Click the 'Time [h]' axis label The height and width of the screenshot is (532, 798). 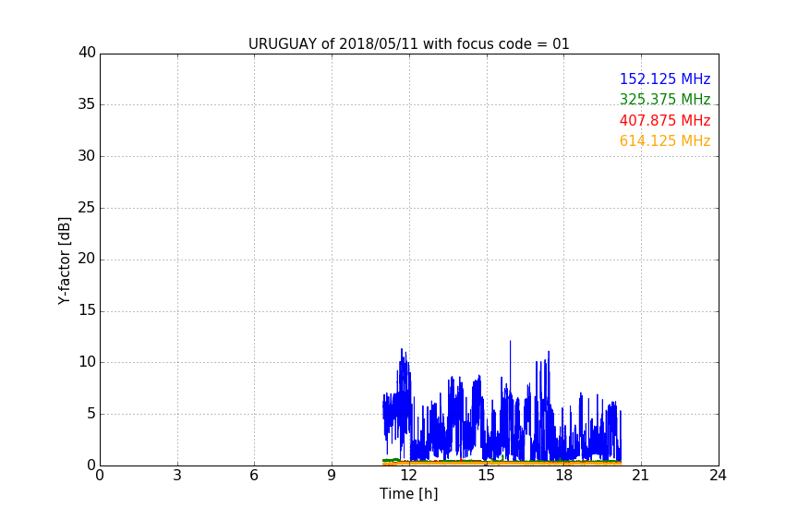click(x=408, y=494)
